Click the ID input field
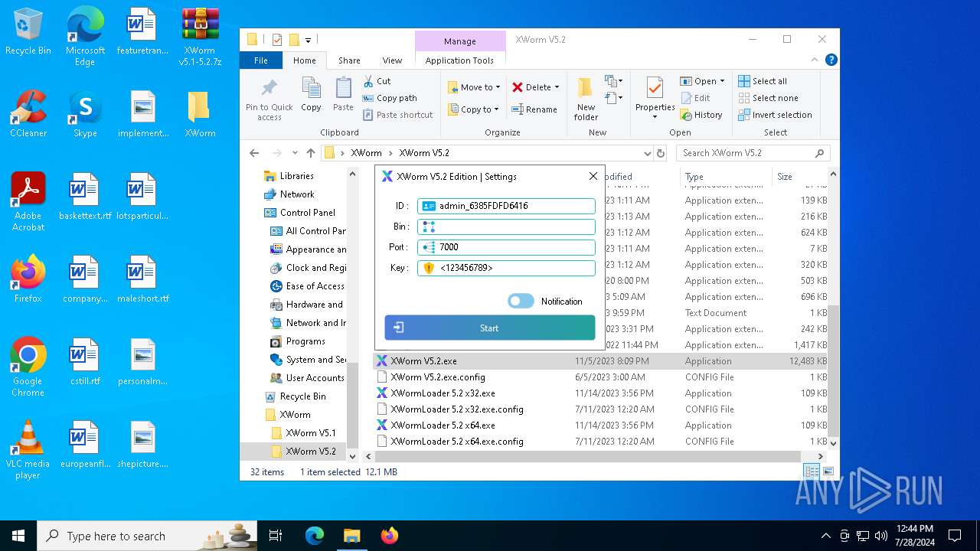This screenshot has width=980, height=551. click(x=506, y=206)
